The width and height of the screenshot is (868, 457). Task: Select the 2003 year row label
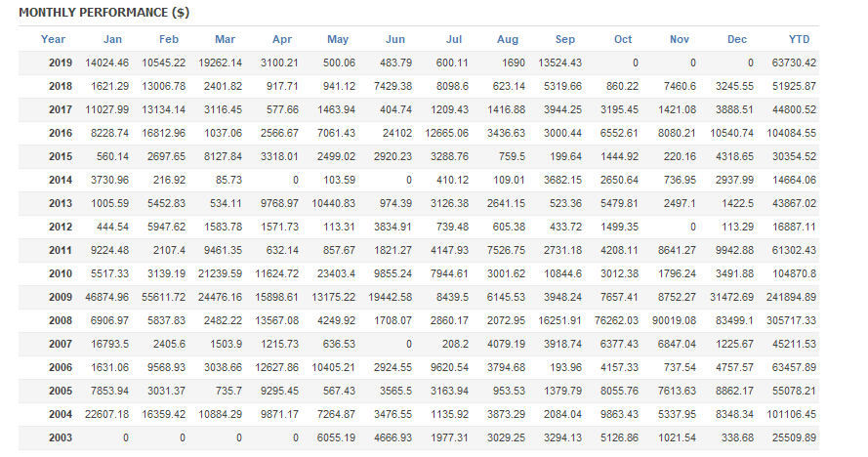(60, 437)
